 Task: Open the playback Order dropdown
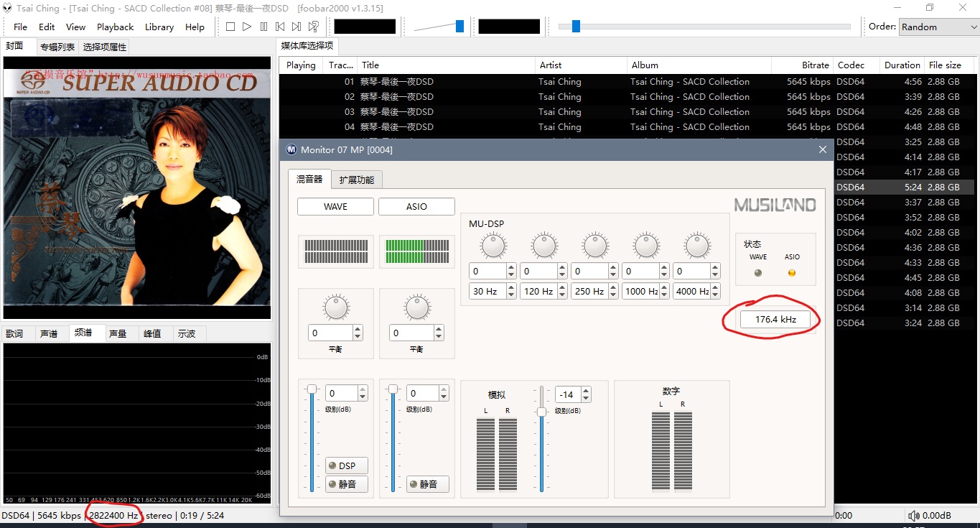point(938,27)
